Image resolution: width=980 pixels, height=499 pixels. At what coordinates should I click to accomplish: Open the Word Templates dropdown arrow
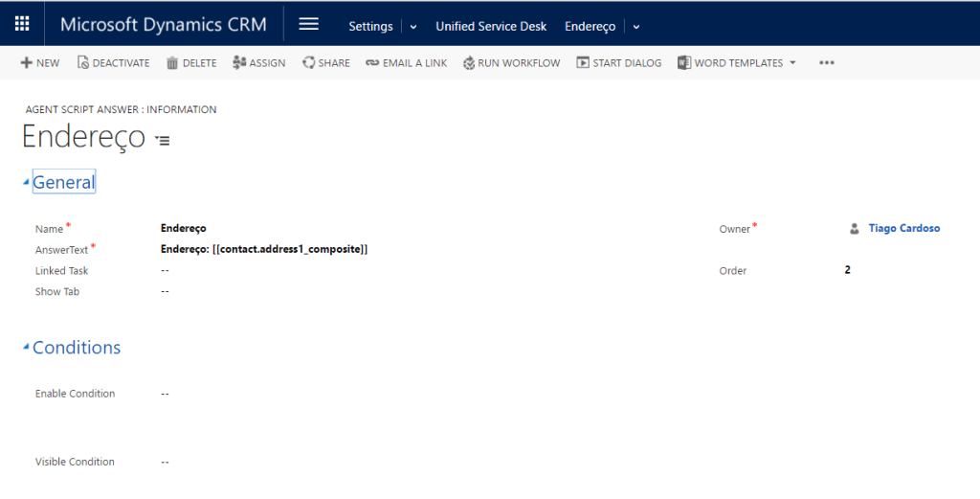[792, 63]
